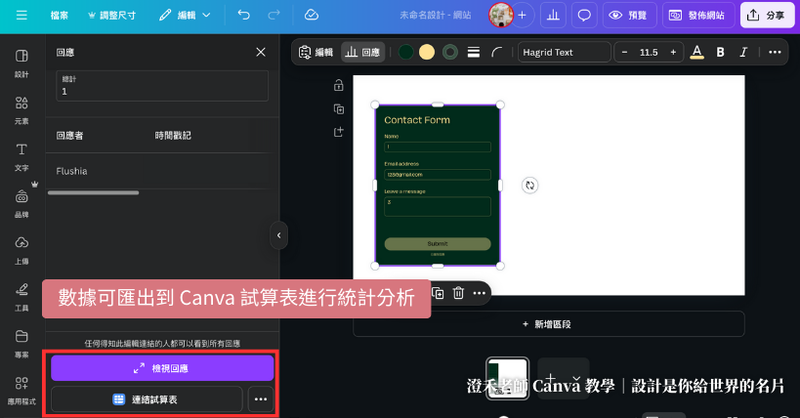Open the 調整尺寸 resize option

(112, 15)
